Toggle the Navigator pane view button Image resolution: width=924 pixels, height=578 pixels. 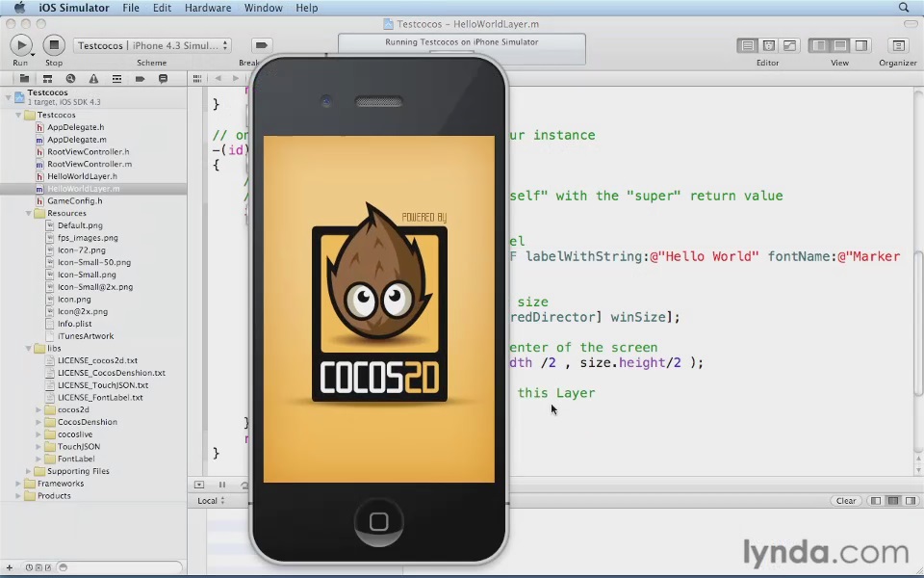819,45
